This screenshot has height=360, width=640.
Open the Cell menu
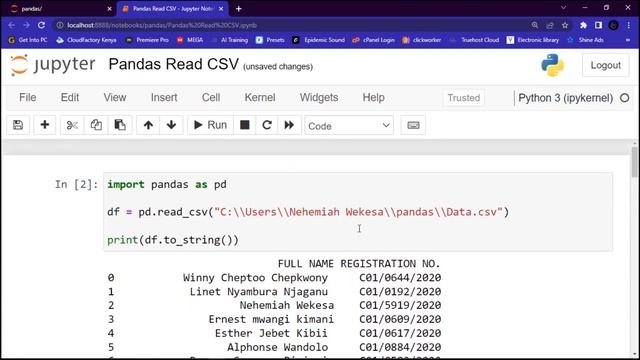tap(211, 98)
